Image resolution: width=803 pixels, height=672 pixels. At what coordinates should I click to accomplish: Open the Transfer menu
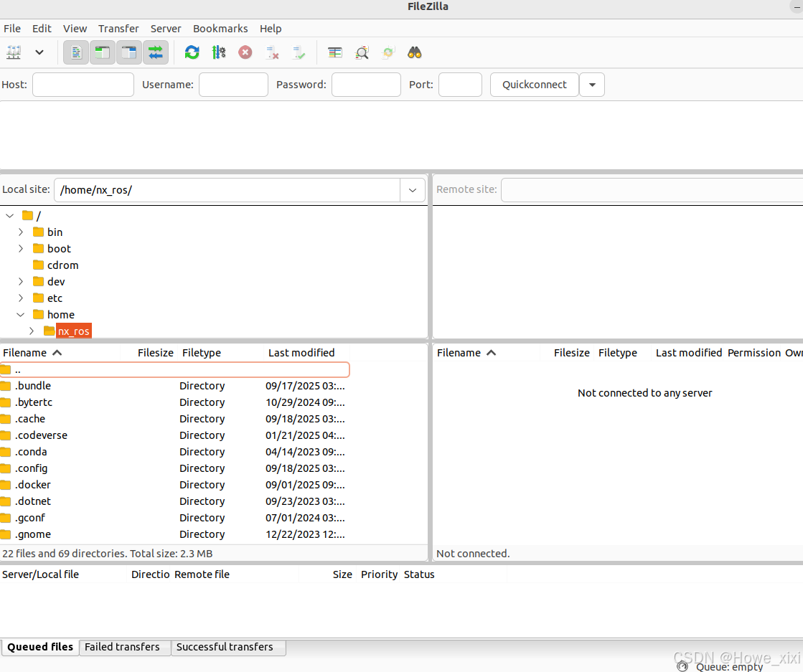click(118, 29)
